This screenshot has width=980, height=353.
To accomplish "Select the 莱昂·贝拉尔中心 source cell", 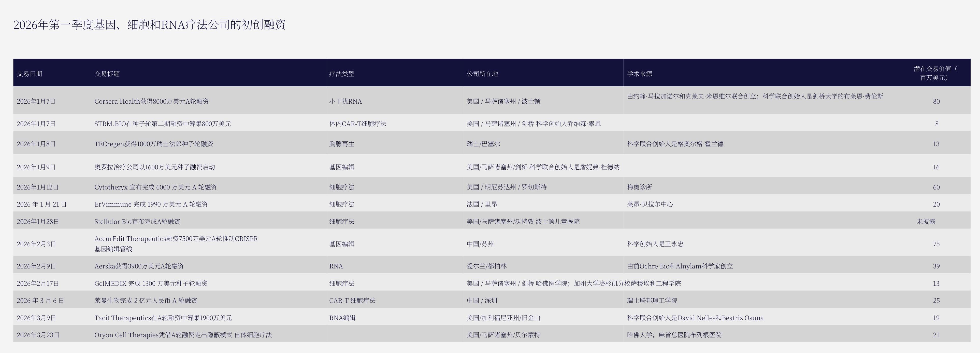I will [650, 205].
